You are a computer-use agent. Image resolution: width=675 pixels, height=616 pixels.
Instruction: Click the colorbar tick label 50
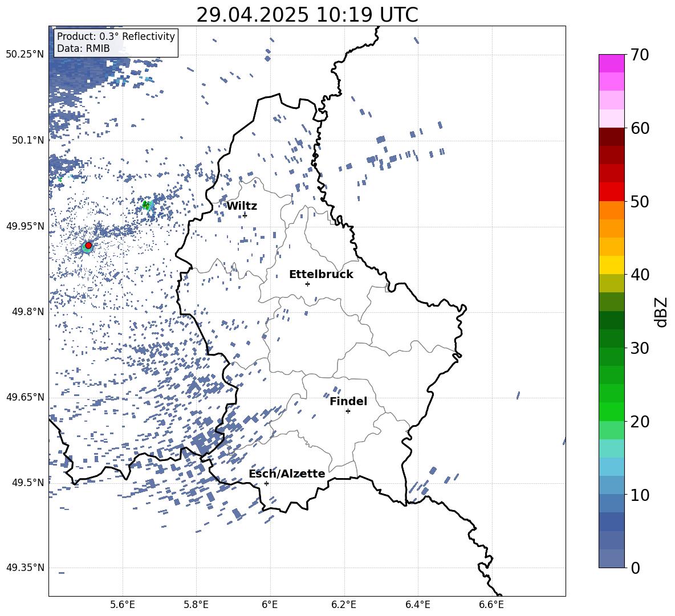click(640, 201)
